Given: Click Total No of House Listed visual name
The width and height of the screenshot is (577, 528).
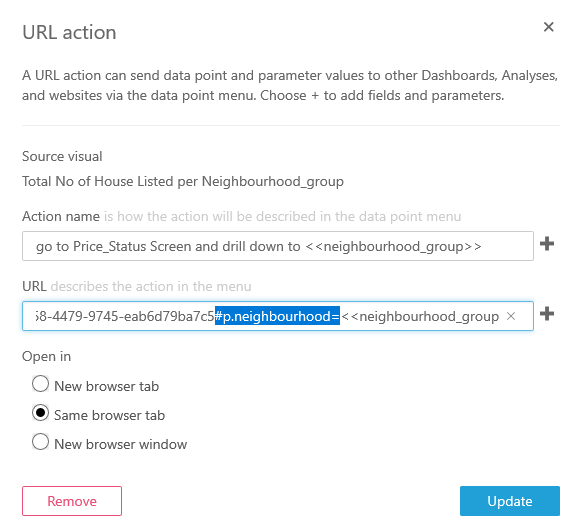Looking at the screenshot, I should (183, 181).
